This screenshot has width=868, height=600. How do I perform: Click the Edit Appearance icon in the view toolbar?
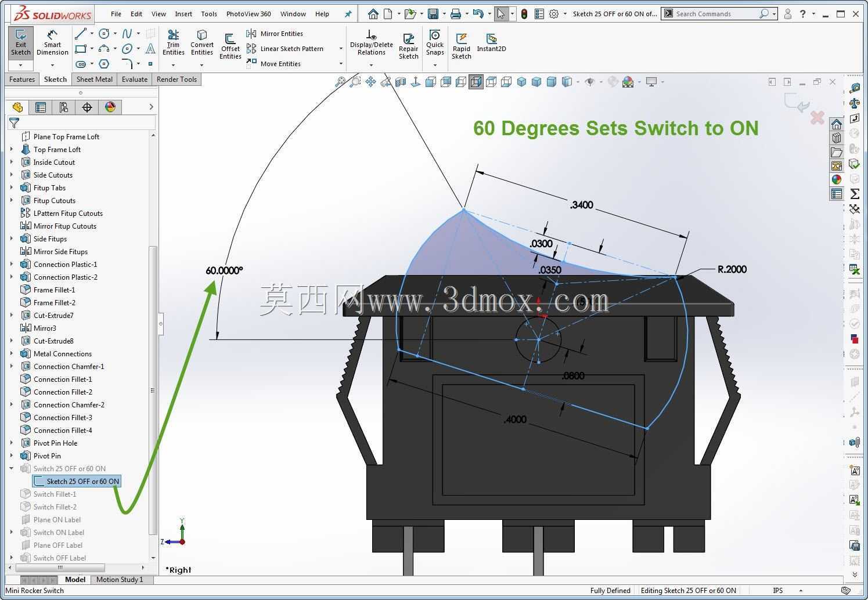coord(613,82)
